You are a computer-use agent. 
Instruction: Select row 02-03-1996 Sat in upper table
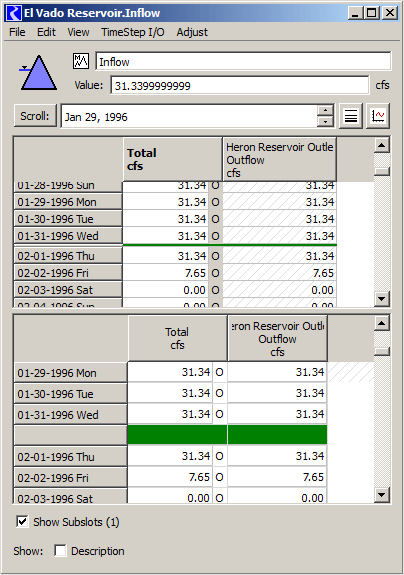[x=68, y=290]
